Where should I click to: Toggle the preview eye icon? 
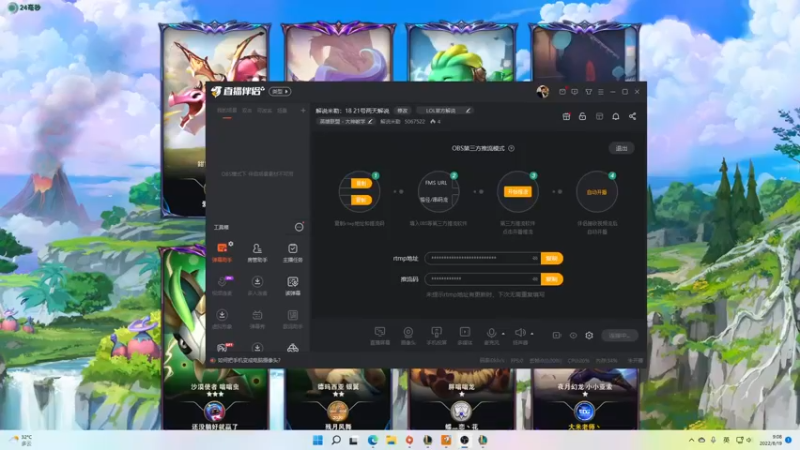pyautogui.click(x=573, y=336)
